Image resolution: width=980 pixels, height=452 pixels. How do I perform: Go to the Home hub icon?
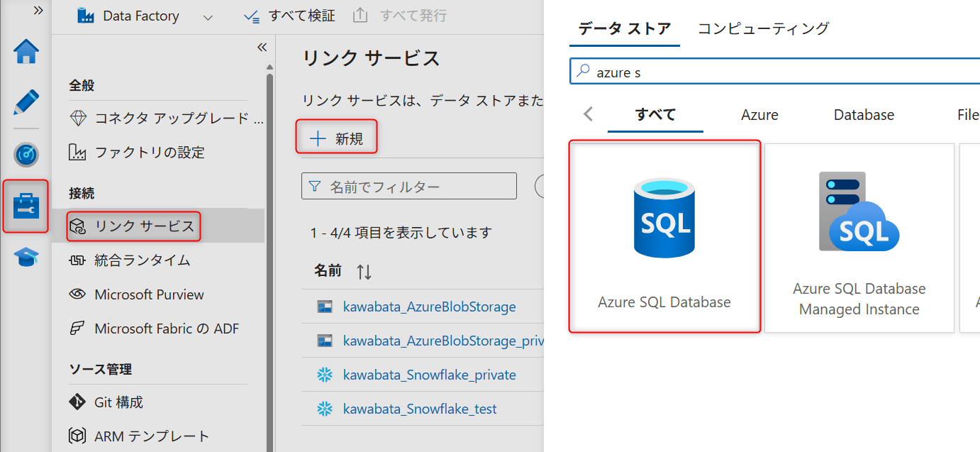pos(26,51)
